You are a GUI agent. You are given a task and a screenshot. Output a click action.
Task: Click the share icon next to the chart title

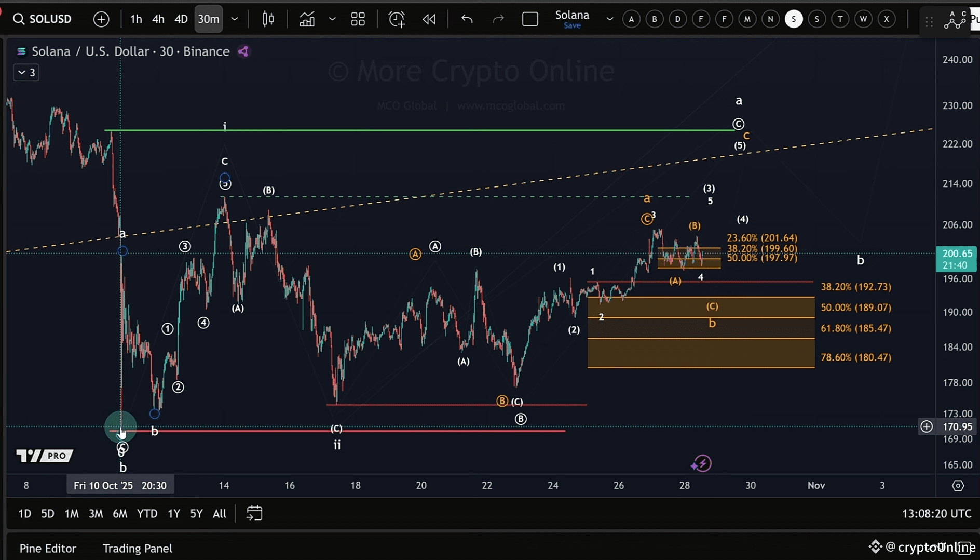point(243,51)
